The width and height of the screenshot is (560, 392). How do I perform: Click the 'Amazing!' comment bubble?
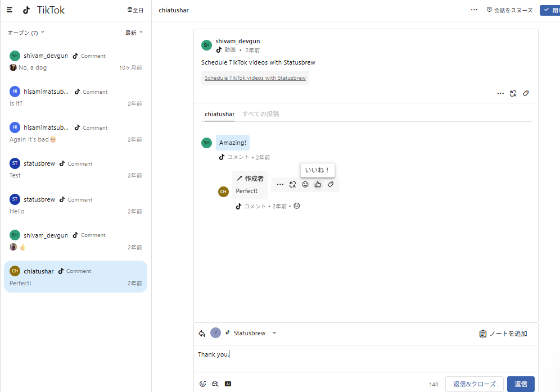click(x=233, y=143)
